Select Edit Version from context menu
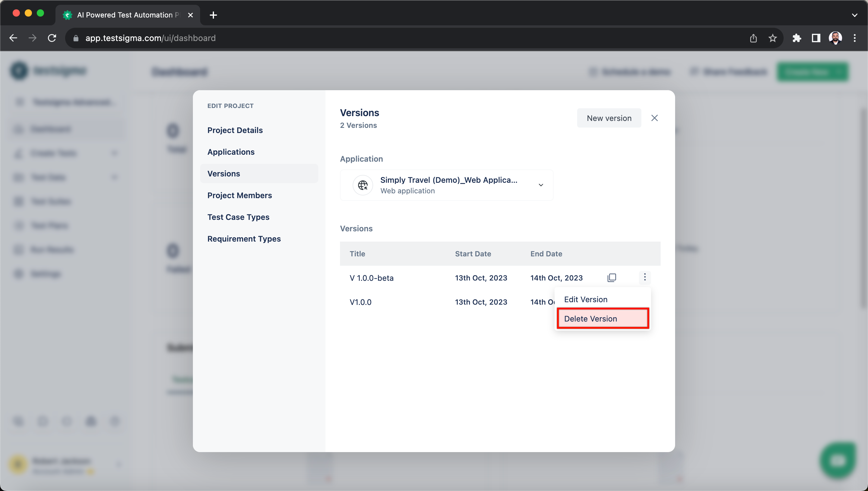This screenshot has height=491, width=868. click(x=586, y=299)
